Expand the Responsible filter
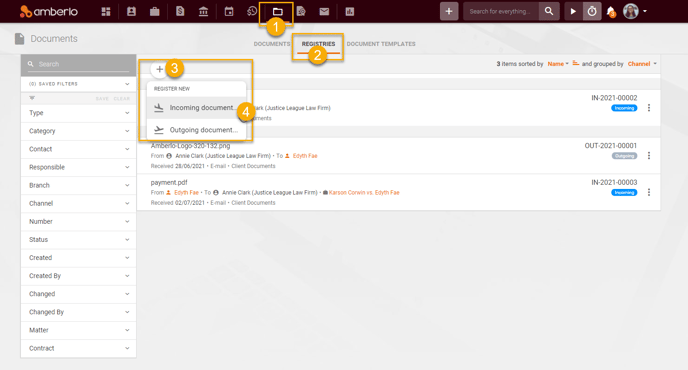 coord(79,167)
